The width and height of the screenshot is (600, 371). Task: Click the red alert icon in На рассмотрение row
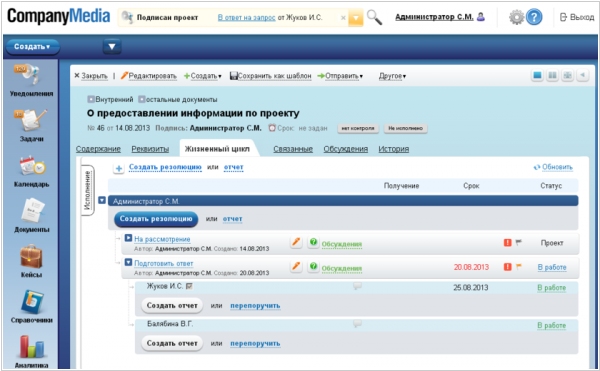coord(507,242)
